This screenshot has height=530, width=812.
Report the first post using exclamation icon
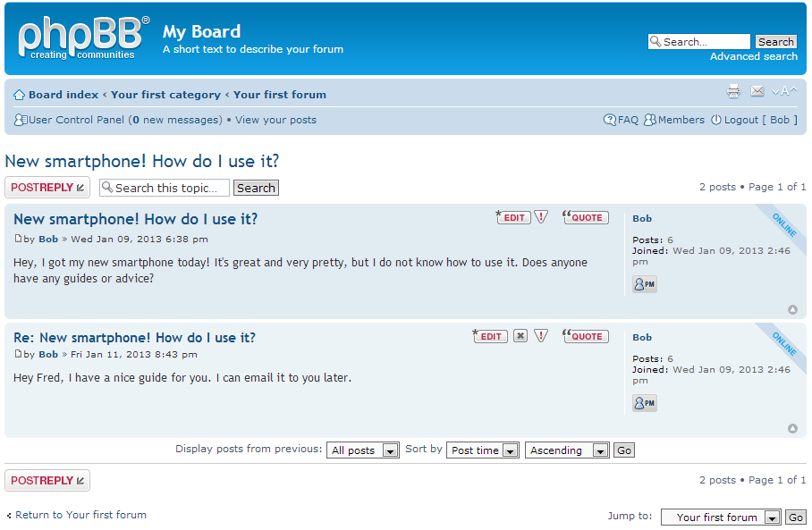pyautogui.click(x=541, y=217)
